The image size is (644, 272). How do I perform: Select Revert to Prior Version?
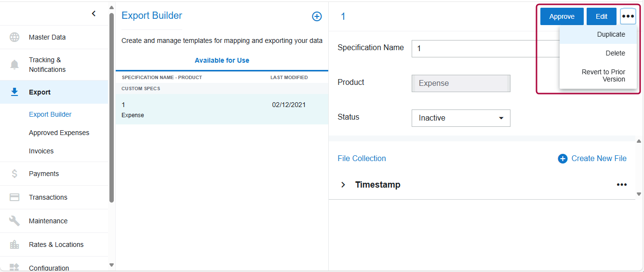click(603, 76)
